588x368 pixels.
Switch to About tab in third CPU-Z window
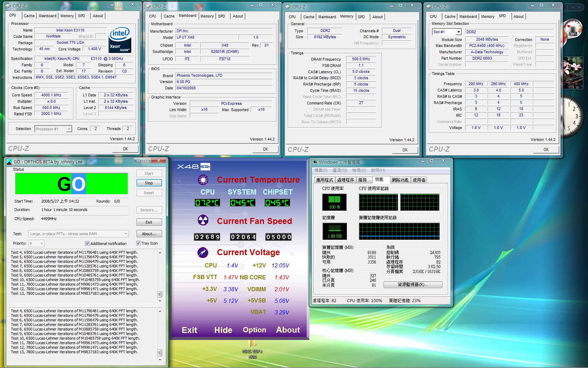point(377,17)
